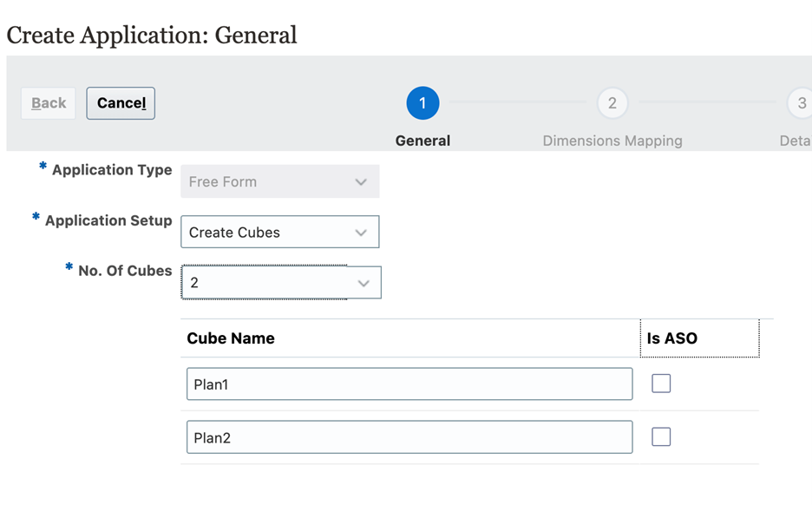Select the General step label
The height and width of the screenshot is (505, 812).
[422, 141]
